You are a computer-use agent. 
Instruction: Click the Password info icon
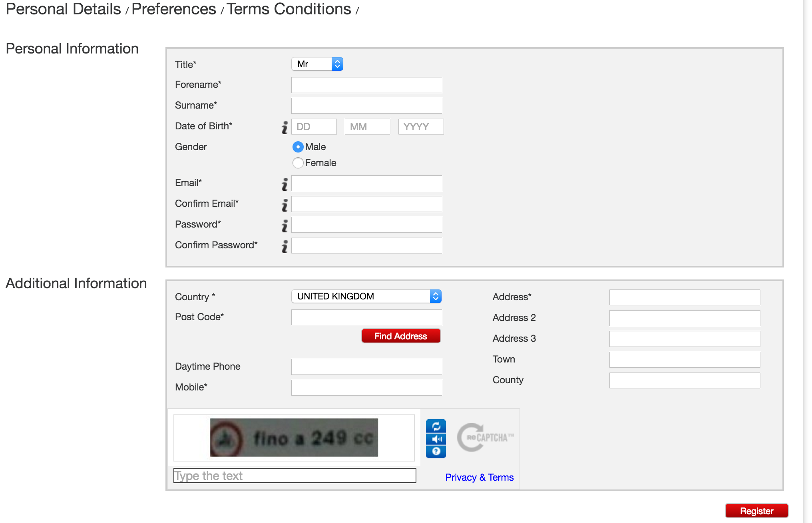[285, 226]
